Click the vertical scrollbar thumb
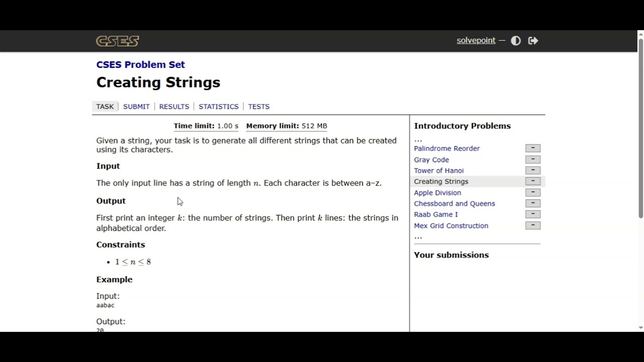The height and width of the screenshot is (362, 644). 640,128
